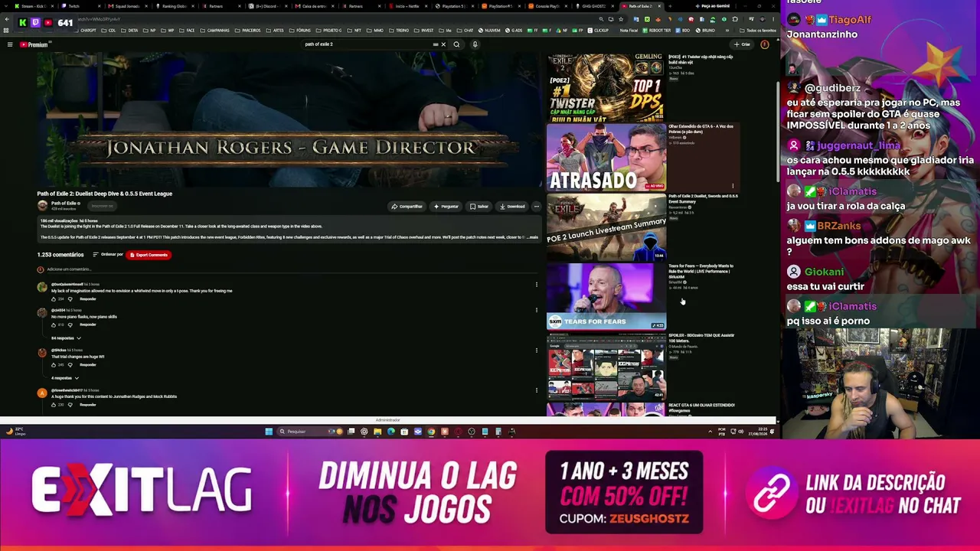Dislike the 'lack of imagination' whirlwind comment
Viewport: 980px width, 551px height.
(x=70, y=298)
